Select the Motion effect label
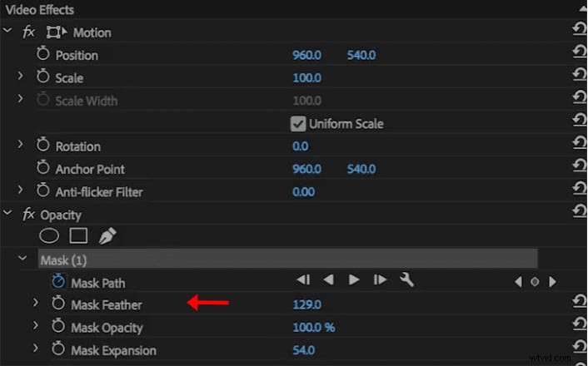This screenshot has height=366, width=588. (92, 33)
